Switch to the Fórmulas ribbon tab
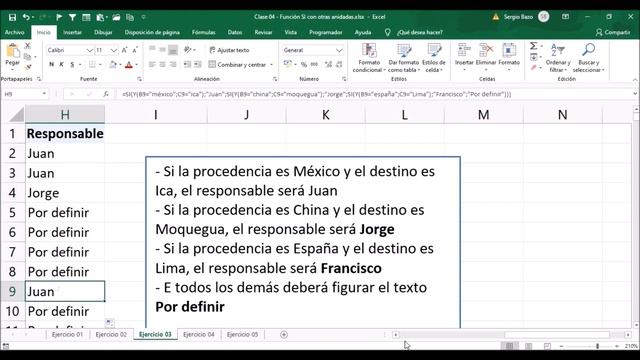This screenshot has height=360, width=640. tap(203, 32)
